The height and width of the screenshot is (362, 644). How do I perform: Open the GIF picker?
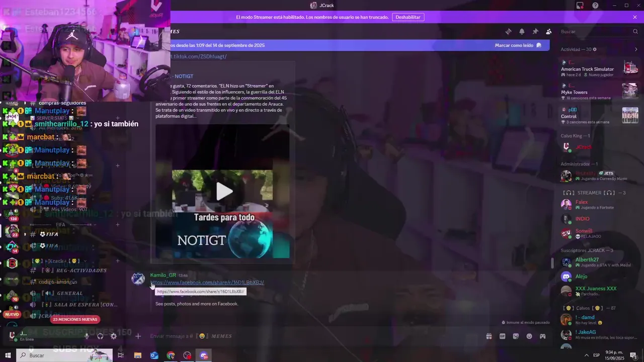(502, 336)
